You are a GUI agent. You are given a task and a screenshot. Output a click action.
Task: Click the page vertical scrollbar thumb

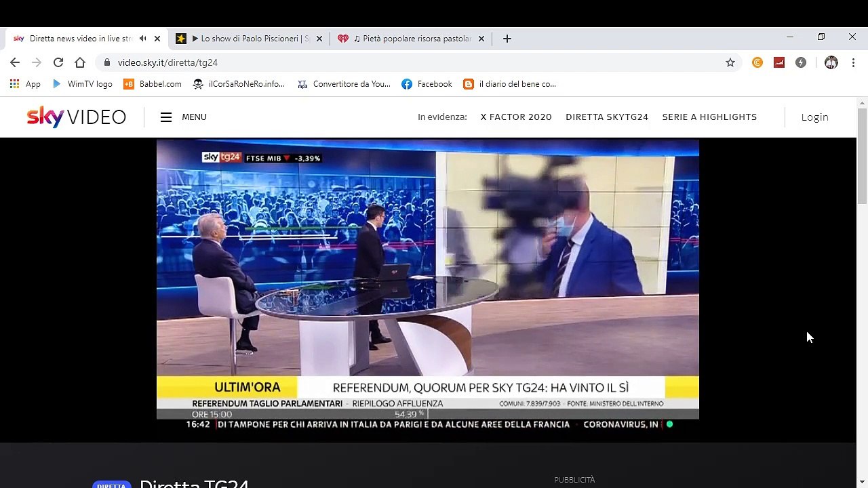click(862, 156)
